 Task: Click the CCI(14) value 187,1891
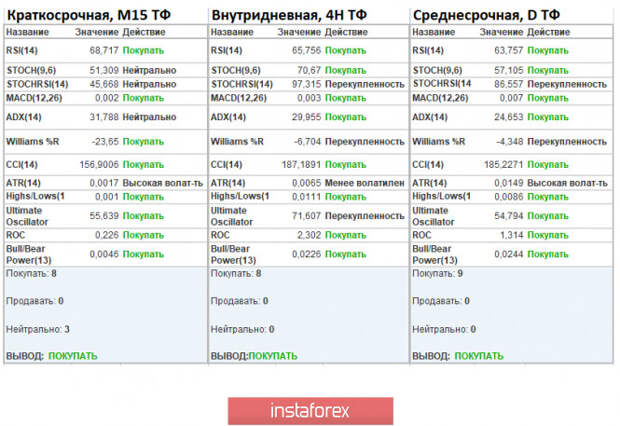pyautogui.click(x=301, y=165)
